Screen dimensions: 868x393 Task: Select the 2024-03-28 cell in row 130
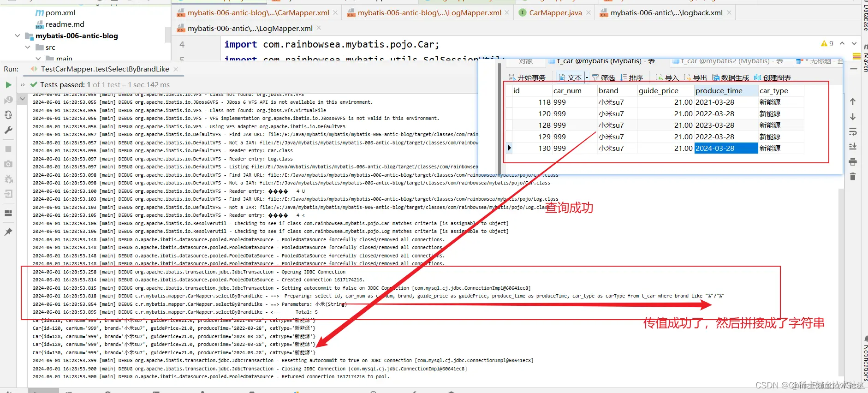click(726, 148)
